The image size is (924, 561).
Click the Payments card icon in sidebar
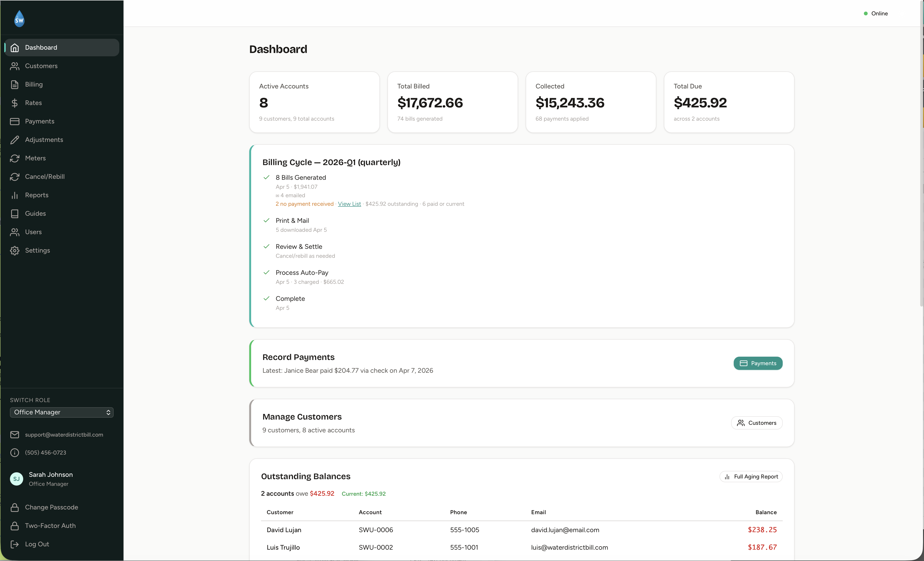click(x=15, y=121)
